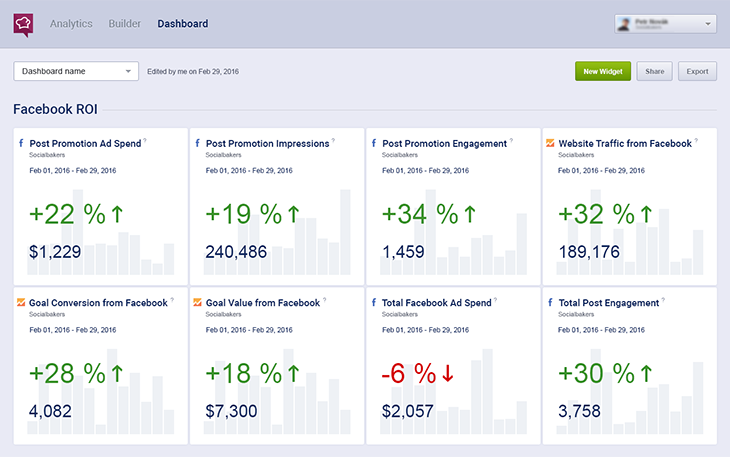
Task: Click Facebook icon on Total Facebook Ad Spend
Action: [374, 302]
